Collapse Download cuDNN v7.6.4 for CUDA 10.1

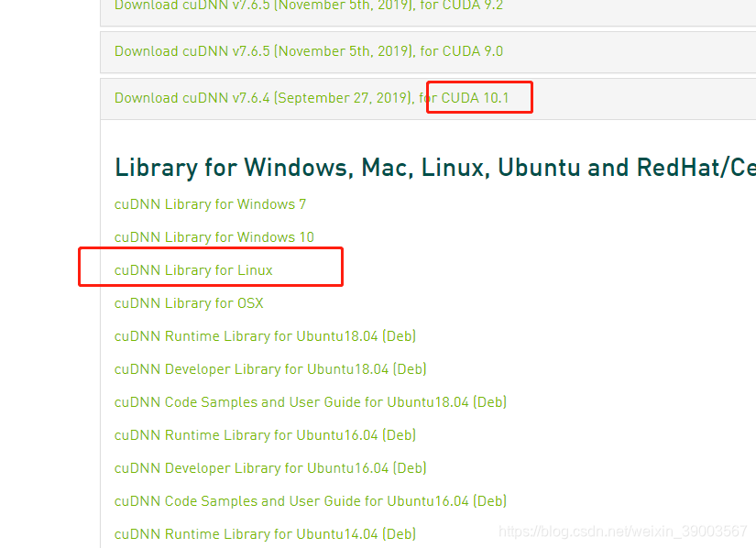[312, 98]
